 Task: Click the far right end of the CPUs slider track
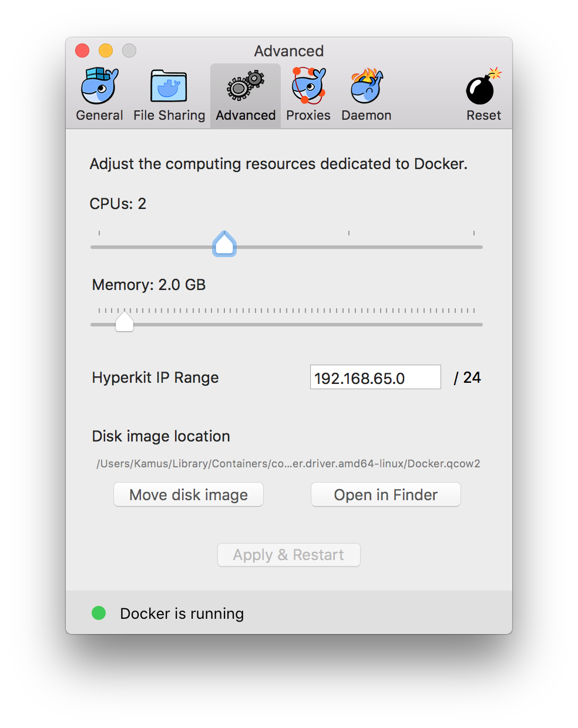click(479, 247)
